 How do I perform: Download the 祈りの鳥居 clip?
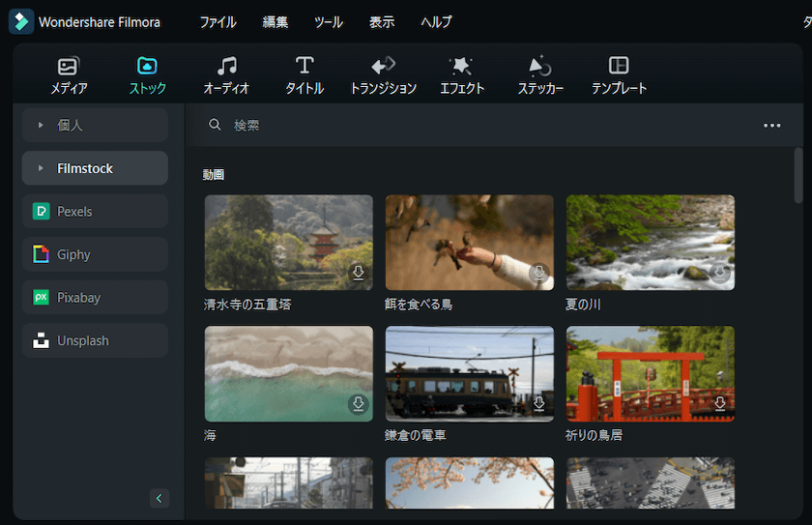click(x=720, y=403)
